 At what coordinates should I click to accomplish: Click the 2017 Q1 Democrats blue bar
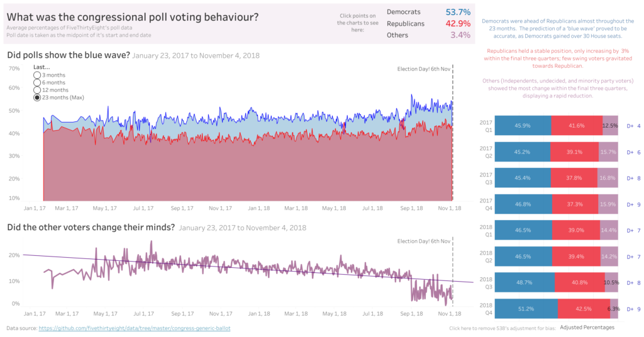click(x=523, y=126)
